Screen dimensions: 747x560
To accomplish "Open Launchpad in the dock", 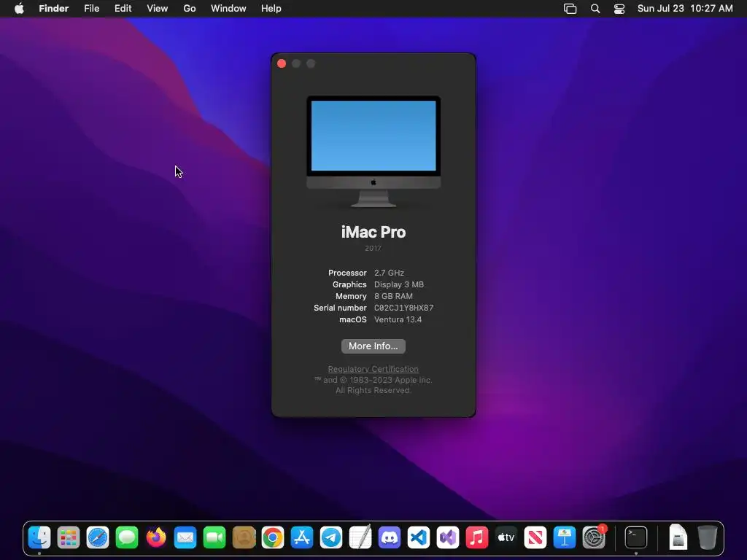I will point(69,537).
